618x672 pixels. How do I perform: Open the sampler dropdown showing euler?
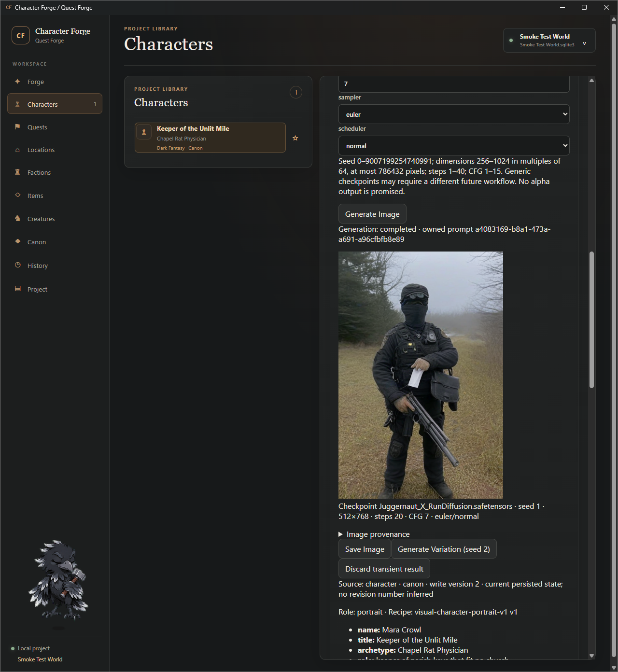tap(454, 114)
